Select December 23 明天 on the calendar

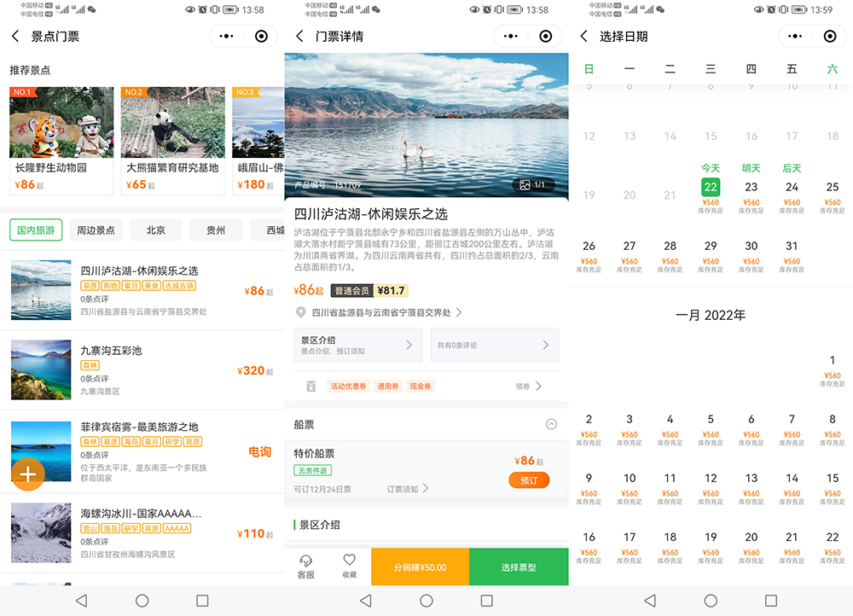(x=751, y=188)
